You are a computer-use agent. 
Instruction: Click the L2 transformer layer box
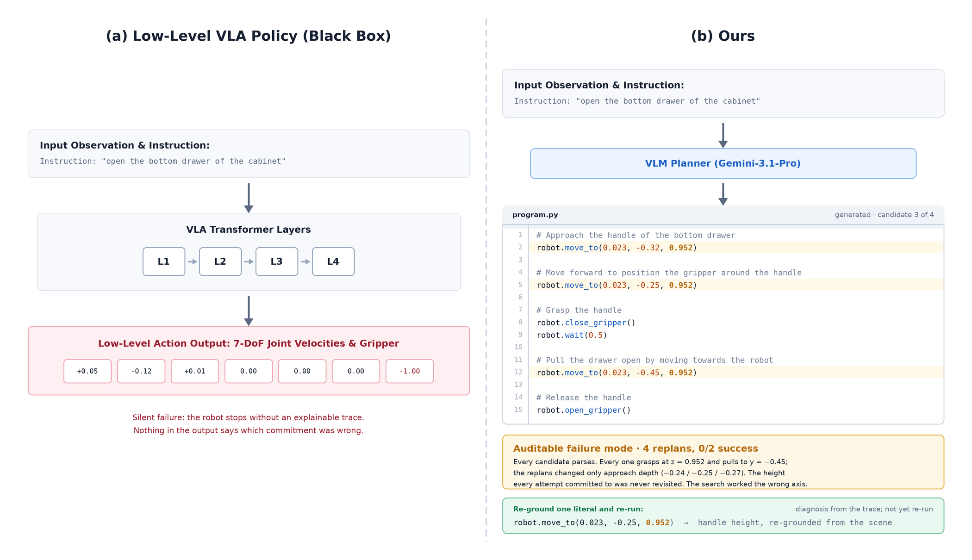pos(220,261)
